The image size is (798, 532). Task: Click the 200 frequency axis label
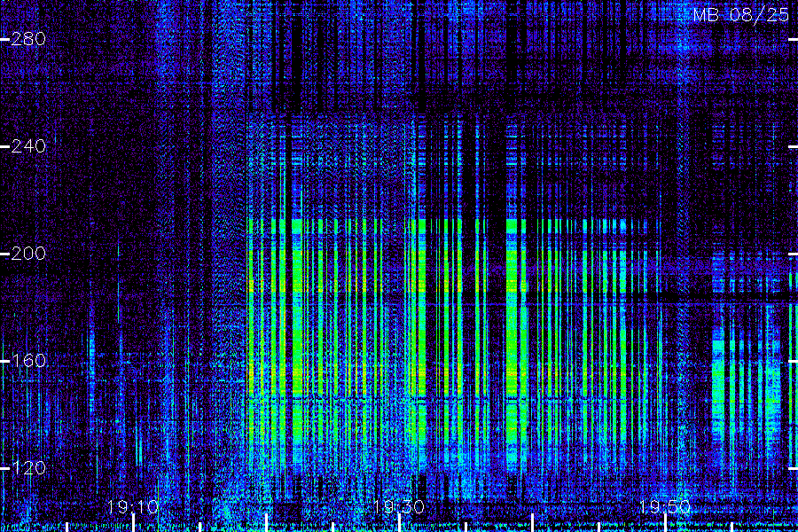(x=28, y=253)
